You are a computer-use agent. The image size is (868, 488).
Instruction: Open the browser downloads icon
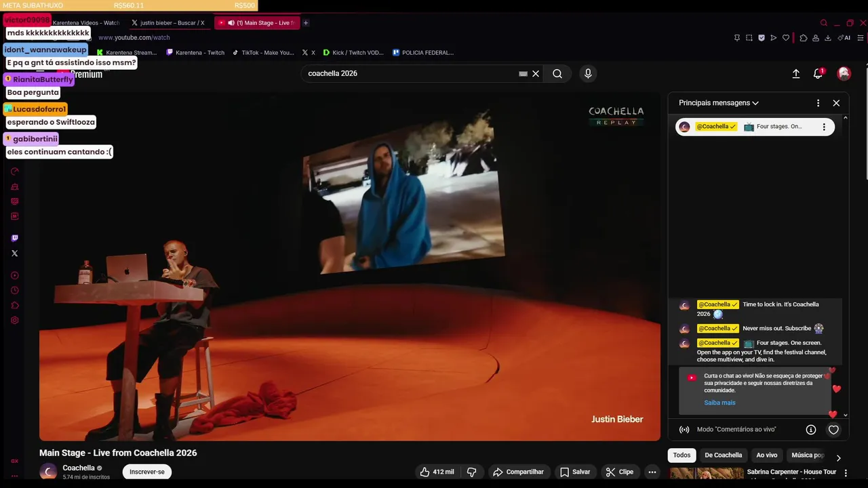pos(828,38)
